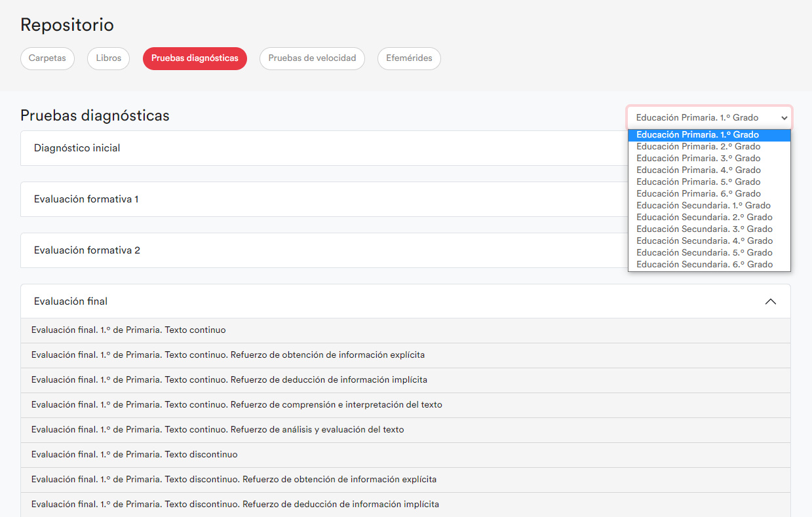Open Evaluación final Texto continuo test

128,330
